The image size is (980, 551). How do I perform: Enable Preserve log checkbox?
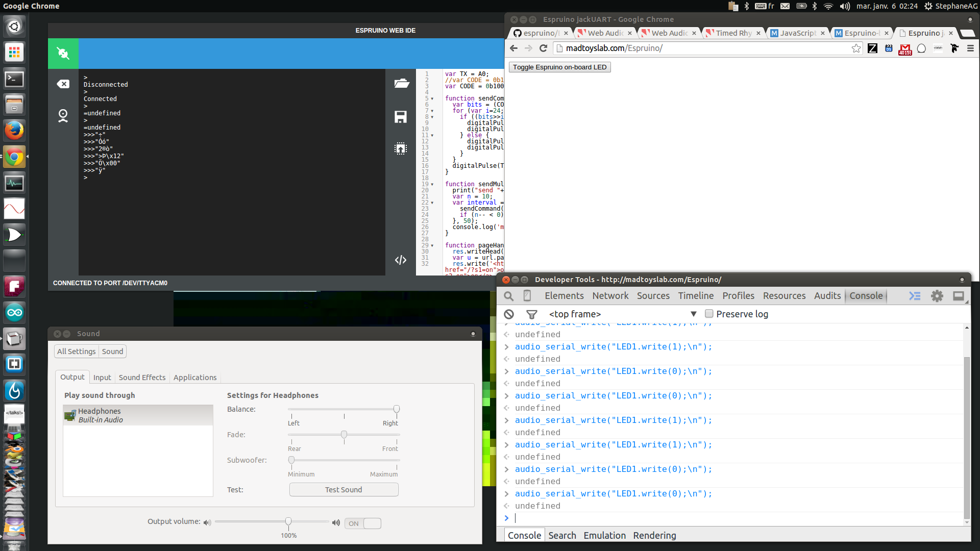709,314
